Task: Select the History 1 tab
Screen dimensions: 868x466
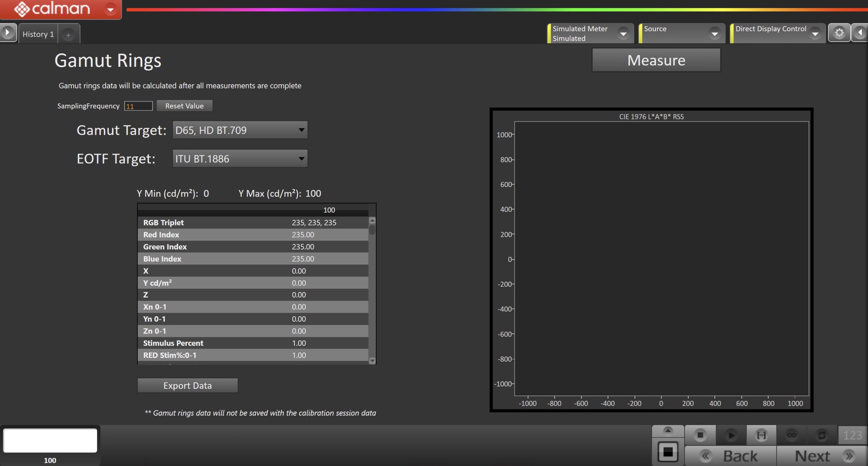Action: coord(38,34)
